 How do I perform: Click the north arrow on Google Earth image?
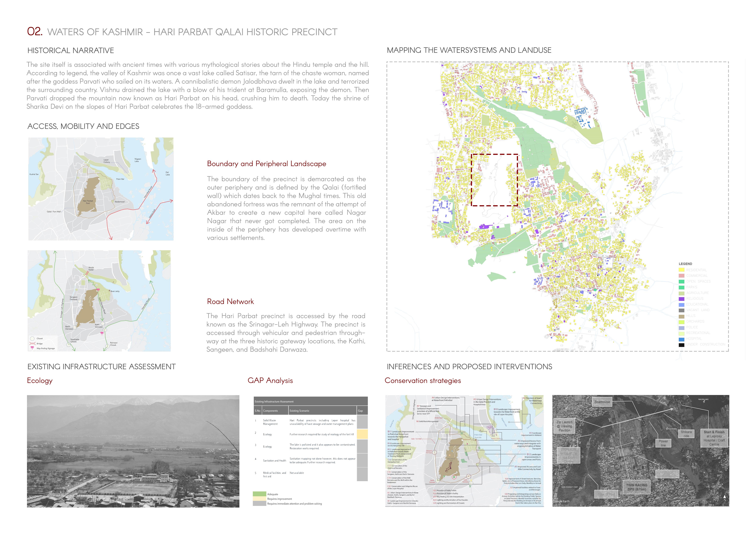click(725, 498)
